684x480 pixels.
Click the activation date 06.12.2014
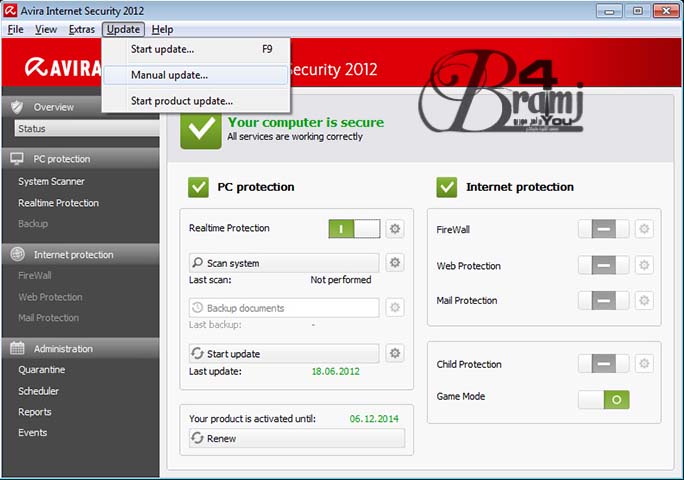click(374, 418)
